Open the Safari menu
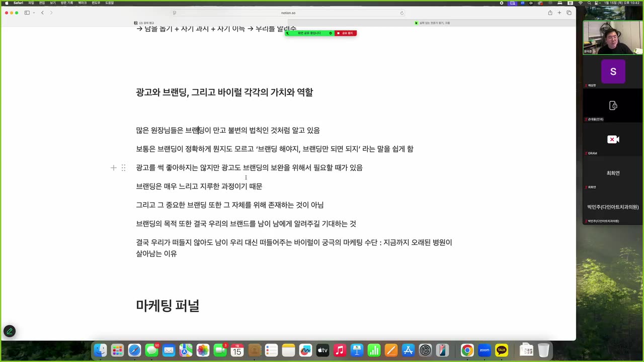The width and height of the screenshot is (644, 362). tap(18, 3)
